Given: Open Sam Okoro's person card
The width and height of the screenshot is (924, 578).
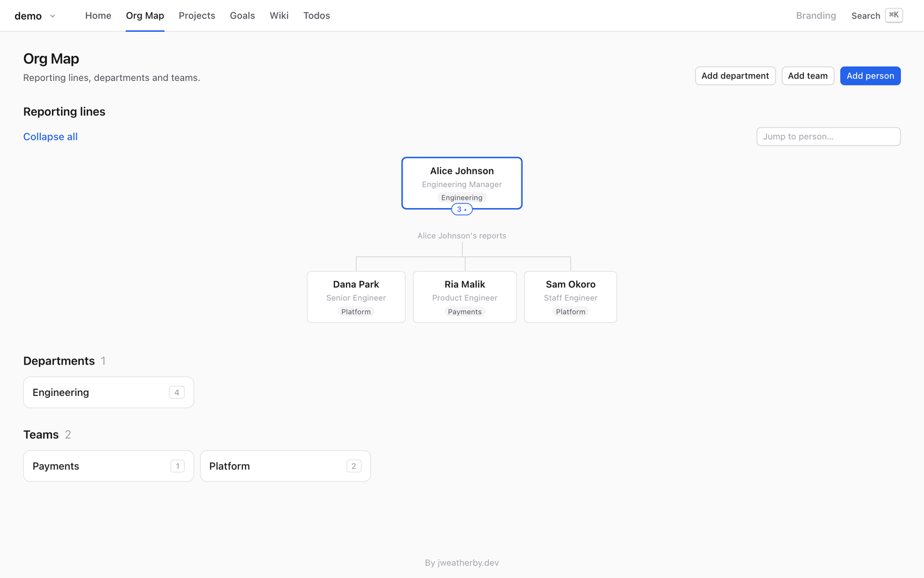Looking at the screenshot, I should (571, 297).
